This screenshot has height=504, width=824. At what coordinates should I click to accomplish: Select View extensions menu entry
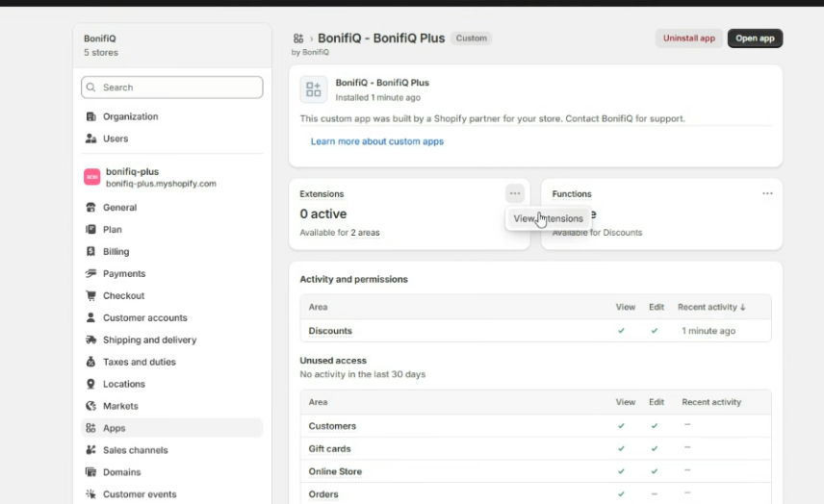548,218
